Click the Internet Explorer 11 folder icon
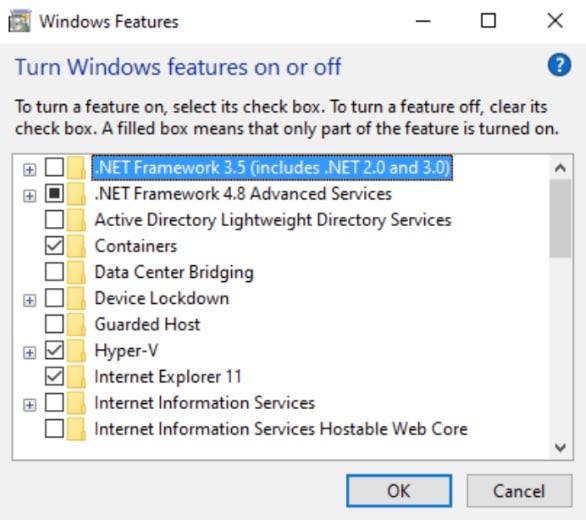The height and width of the screenshot is (520, 586). pos(76,377)
